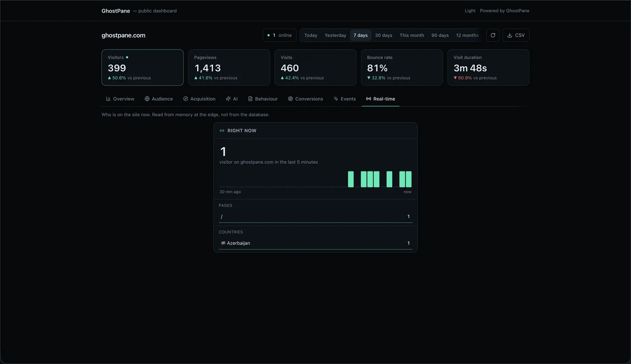Click the broadcast icon beside RIGHT NOW
Screen dimensions: 631x364
pos(222,131)
